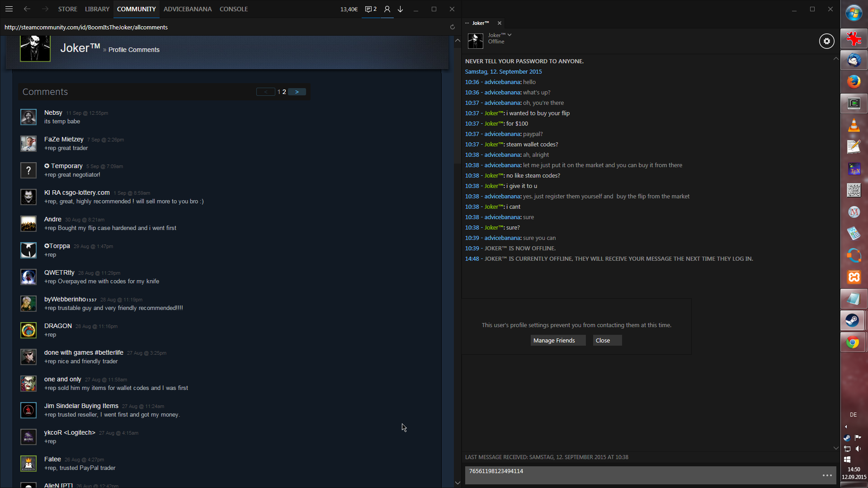The width and height of the screenshot is (868, 488).
Task: Open the hamburger menu in Steam
Action: coord(9,9)
